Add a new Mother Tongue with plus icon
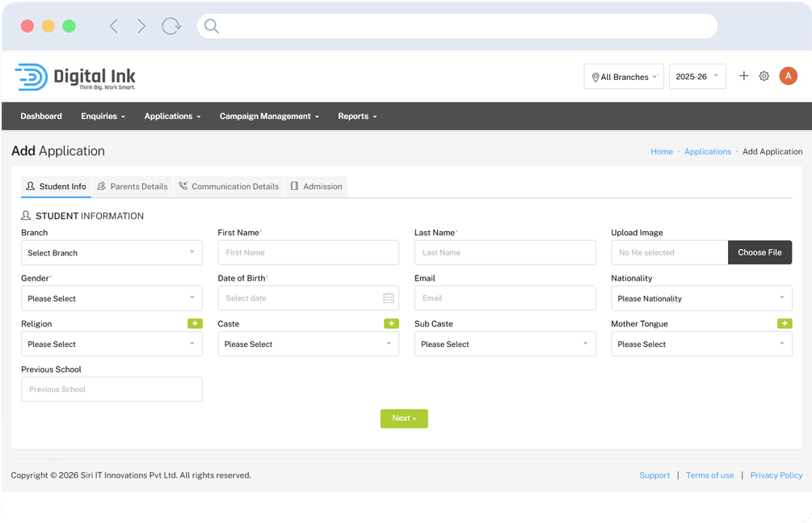812x523 pixels. (x=784, y=323)
